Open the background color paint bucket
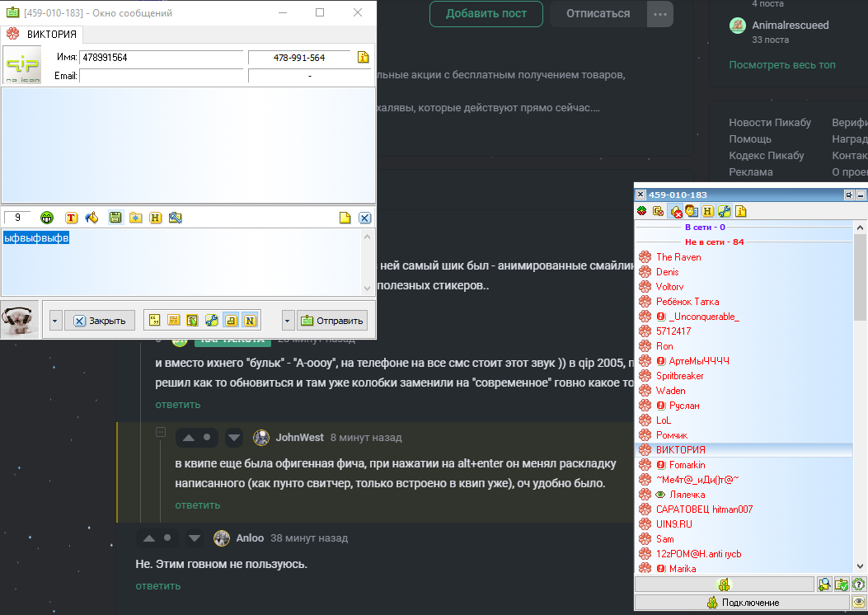868x615 pixels. click(91, 218)
